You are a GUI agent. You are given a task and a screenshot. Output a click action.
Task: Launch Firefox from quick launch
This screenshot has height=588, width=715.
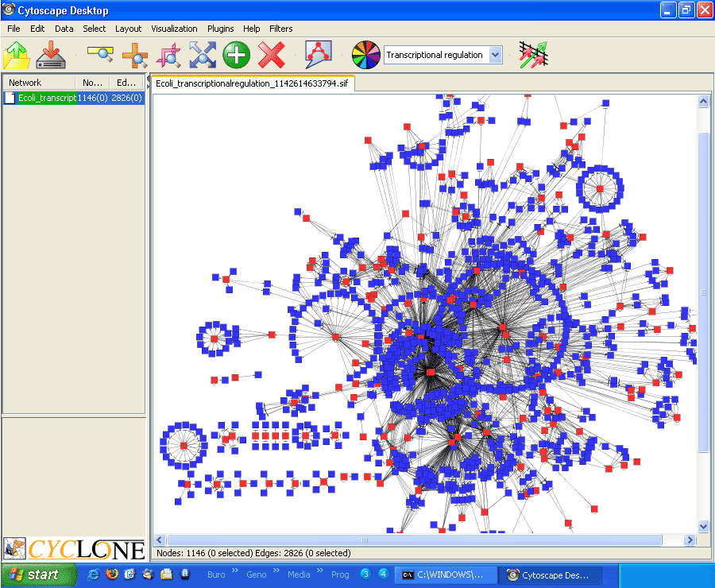point(112,574)
